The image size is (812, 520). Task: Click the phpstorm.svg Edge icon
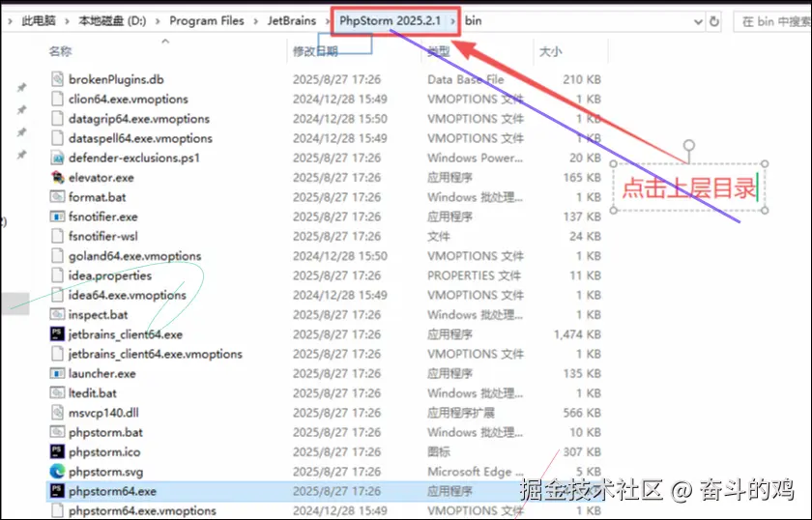(x=57, y=472)
